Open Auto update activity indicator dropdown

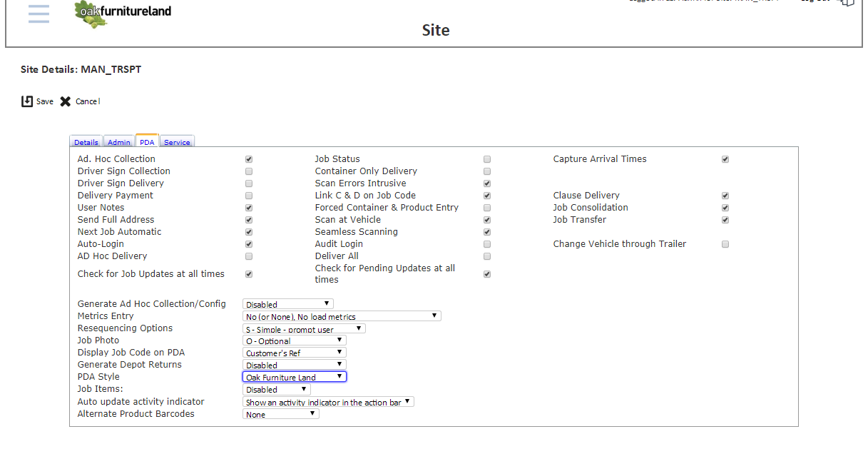[x=328, y=402]
